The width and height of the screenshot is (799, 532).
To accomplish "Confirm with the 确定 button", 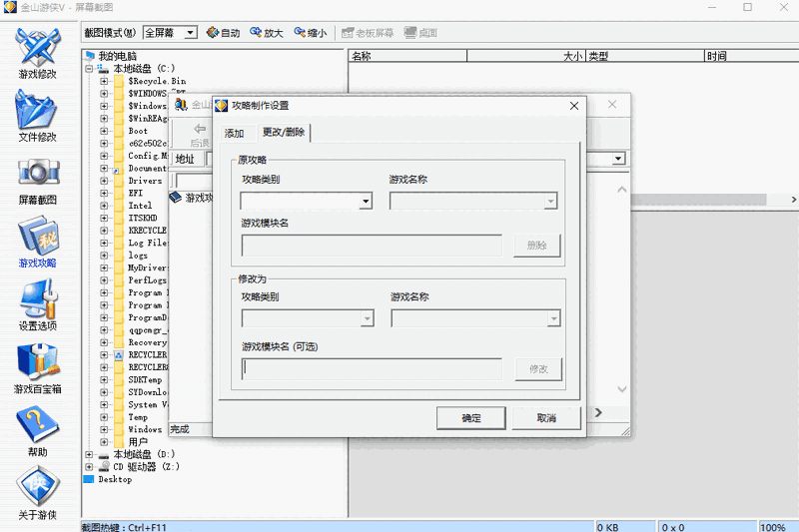I will [471, 418].
